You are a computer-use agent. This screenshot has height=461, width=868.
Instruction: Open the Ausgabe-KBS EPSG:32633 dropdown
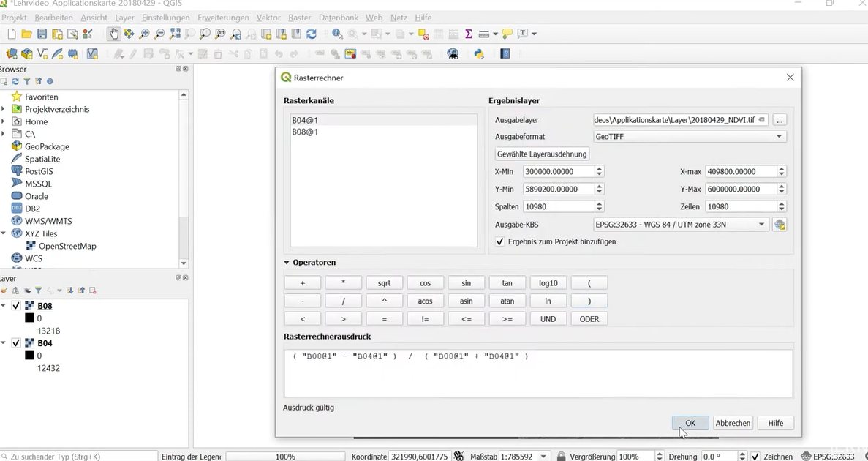pos(681,225)
